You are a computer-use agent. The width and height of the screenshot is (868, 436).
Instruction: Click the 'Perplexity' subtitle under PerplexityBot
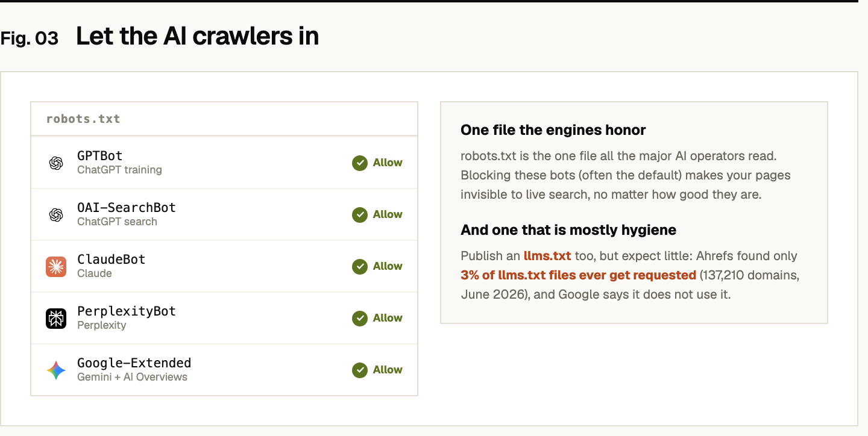[x=102, y=325]
